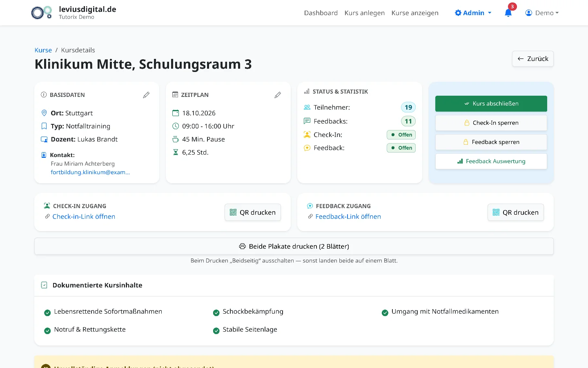Click the Feedback sperren button
Viewport: 588px width, 368px height.
(x=491, y=142)
